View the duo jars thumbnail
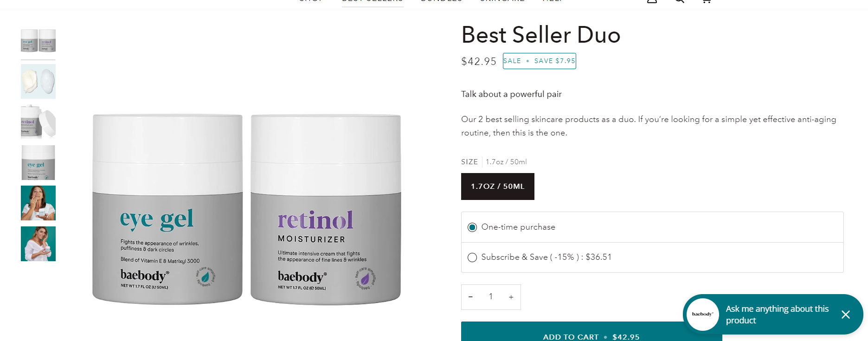This screenshot has height=341, width=868. point(38,41)
